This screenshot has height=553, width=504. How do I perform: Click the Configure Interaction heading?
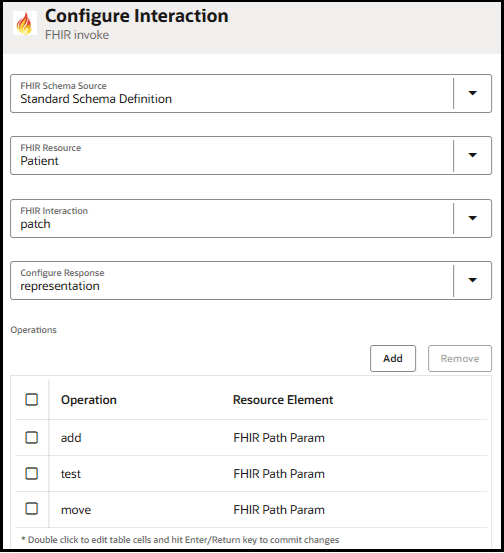pyautogui.click(x=137, y=16)
